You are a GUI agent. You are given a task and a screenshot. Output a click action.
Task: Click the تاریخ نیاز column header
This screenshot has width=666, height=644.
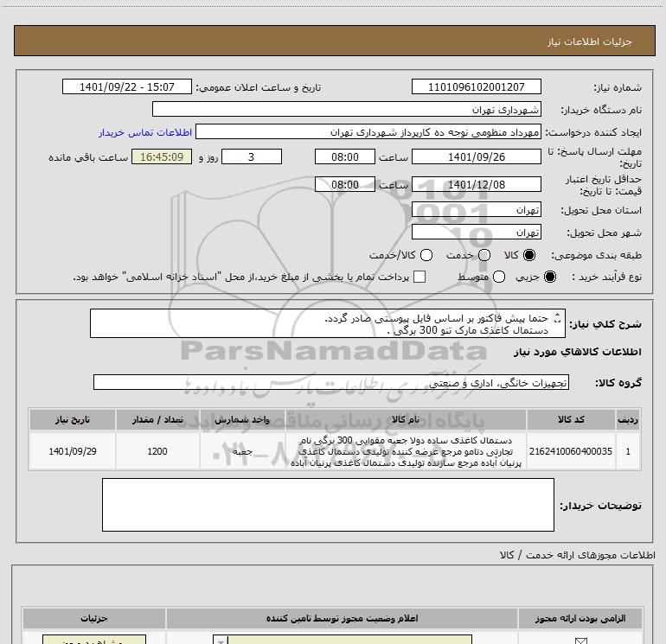(72, 419)
